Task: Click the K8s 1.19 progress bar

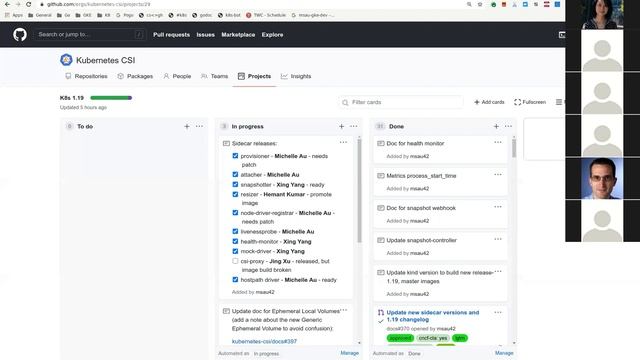Action: (111, 98)
